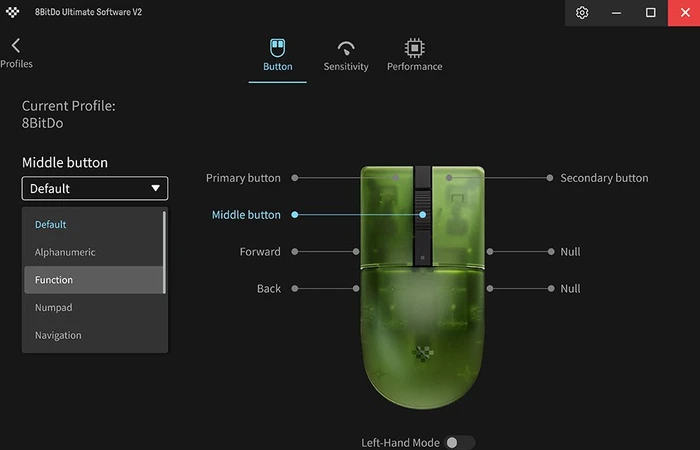Open the settings gear in title bar

(x=582, y=12)
